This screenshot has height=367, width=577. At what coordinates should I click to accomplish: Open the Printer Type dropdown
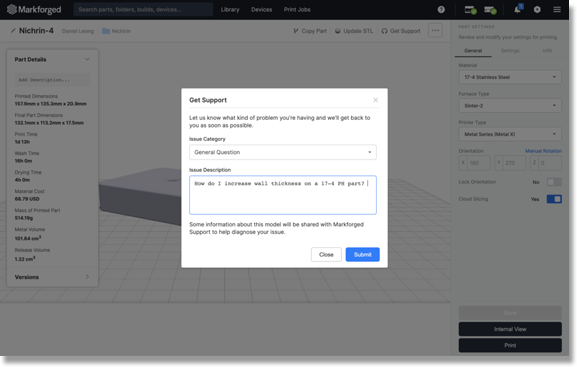[510, 134]
